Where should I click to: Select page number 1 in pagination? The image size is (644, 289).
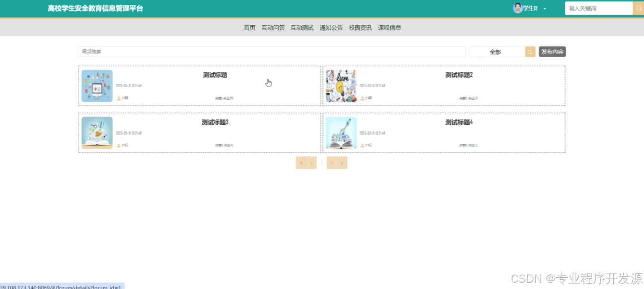(x=322, y=162)
